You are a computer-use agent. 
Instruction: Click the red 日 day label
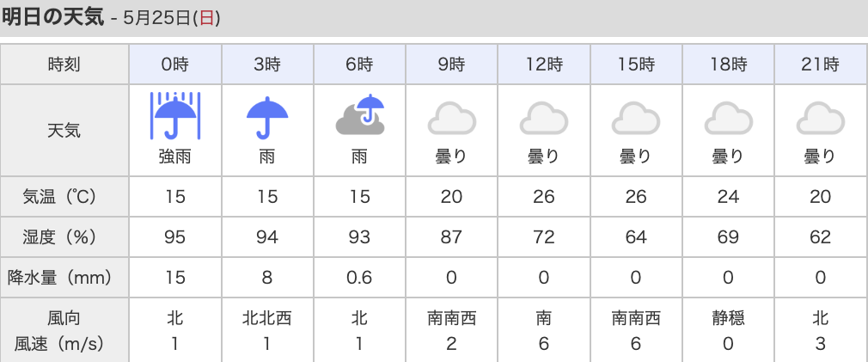(206, 18)
